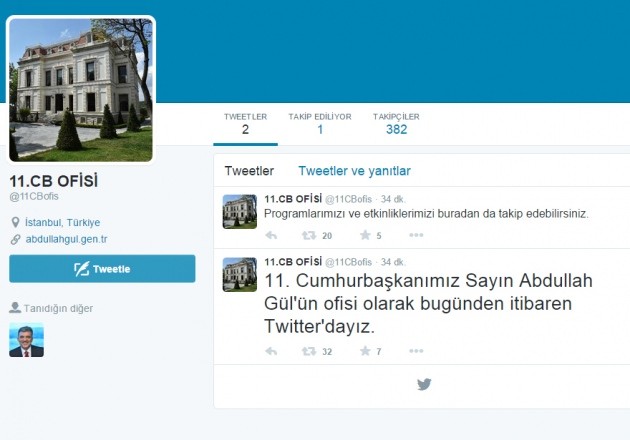Favorite the tweet with 5 stars
The image size is (630, 440).
[364, 235]
